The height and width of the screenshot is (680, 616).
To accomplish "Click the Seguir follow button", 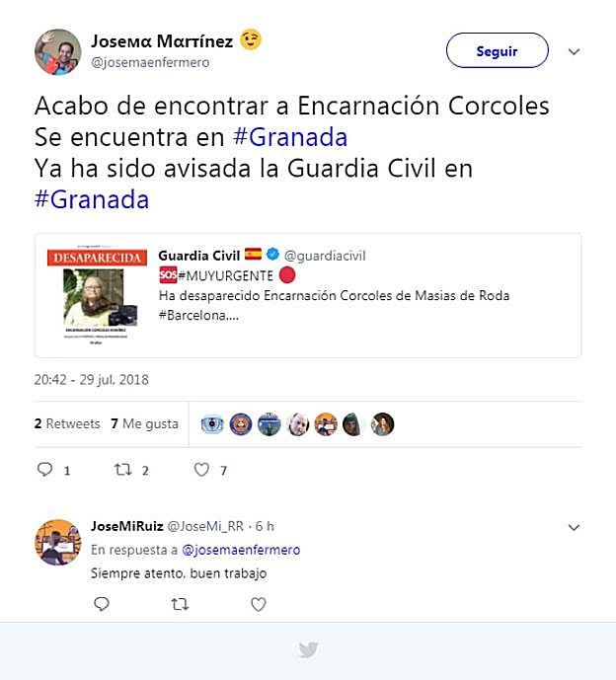I will click(x=498, y=50).
